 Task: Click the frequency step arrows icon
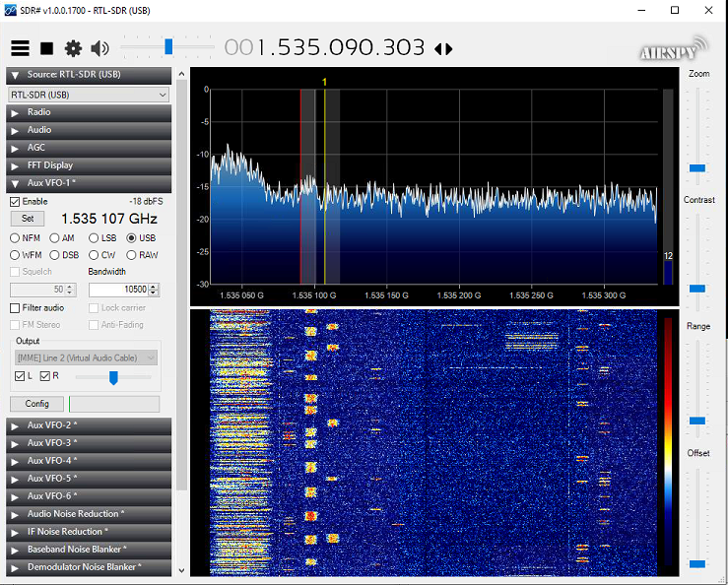click(443, 48)
